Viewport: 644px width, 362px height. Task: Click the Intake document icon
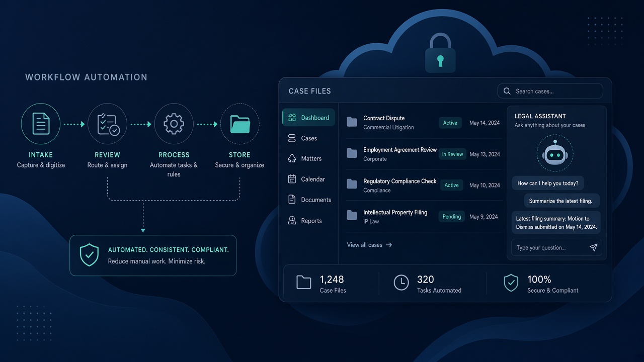click(x=41, y=124)
